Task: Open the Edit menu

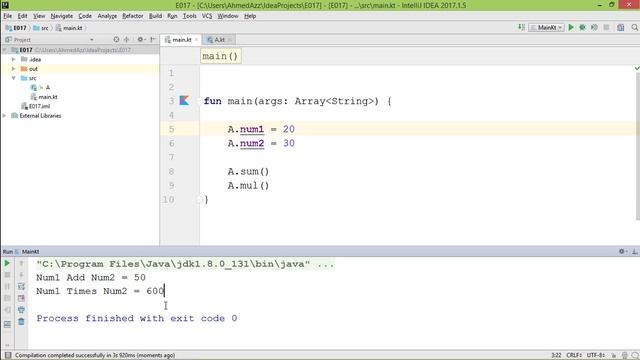Action: coord(22,16)
